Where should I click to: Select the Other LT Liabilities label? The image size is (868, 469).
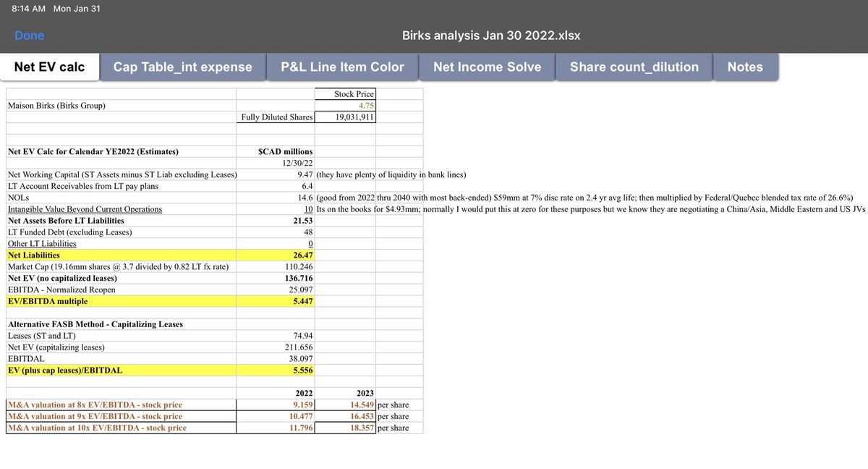click(x=41, y=243)
